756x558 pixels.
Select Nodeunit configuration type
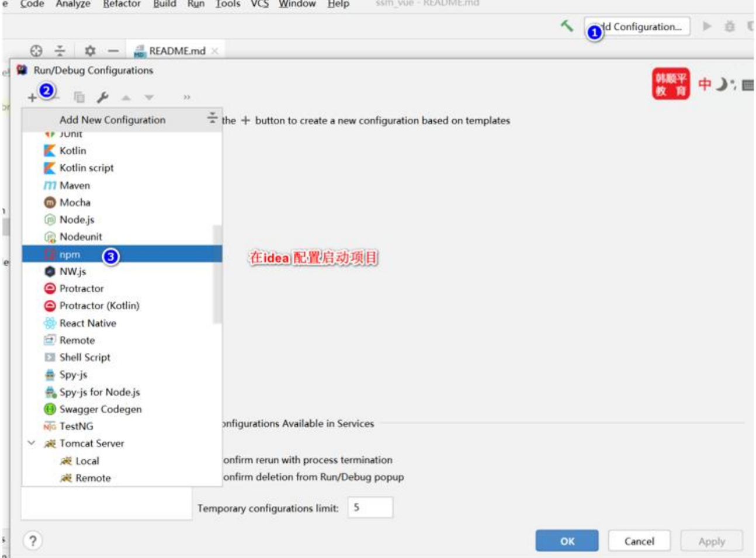click(122, 237)
